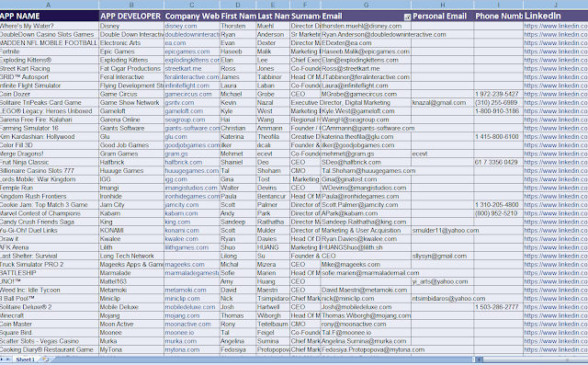Select column A header
588x365 pixels.
point(49,5)
